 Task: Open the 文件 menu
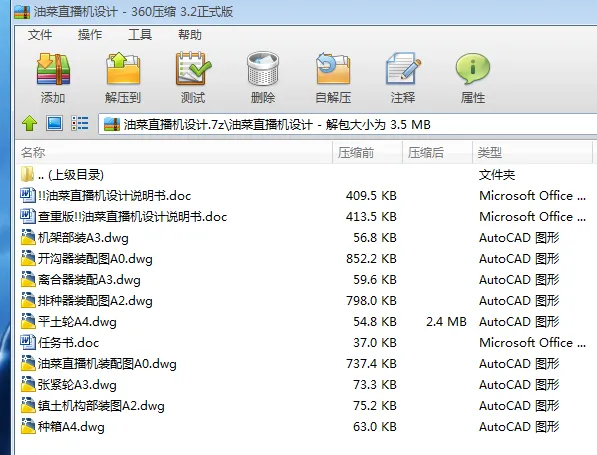[40, 35]
